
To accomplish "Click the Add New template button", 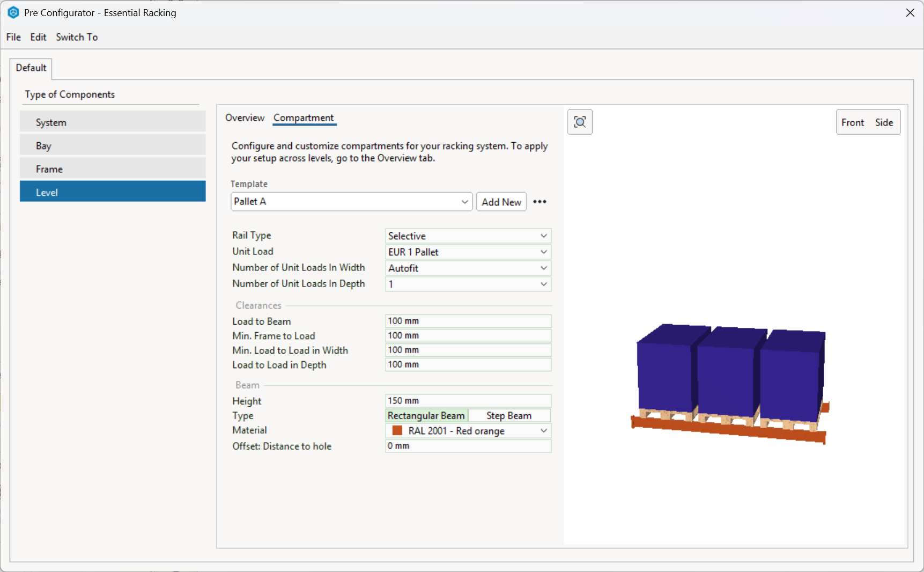I will [501, 202].
